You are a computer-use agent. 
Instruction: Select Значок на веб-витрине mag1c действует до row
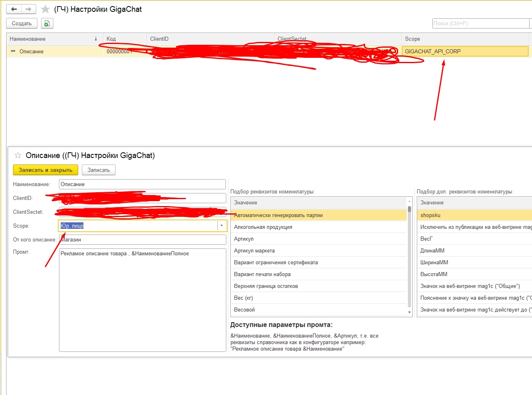[475, 309]
